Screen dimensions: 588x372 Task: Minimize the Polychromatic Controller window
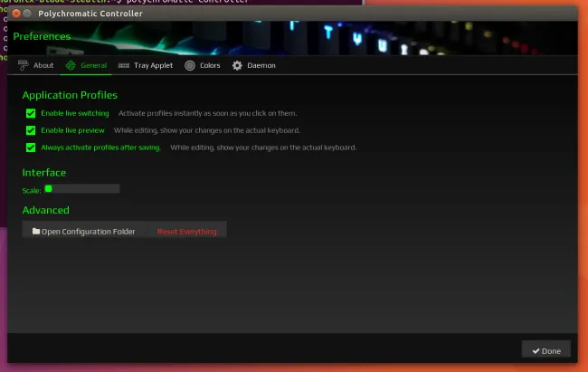(27, 14)
